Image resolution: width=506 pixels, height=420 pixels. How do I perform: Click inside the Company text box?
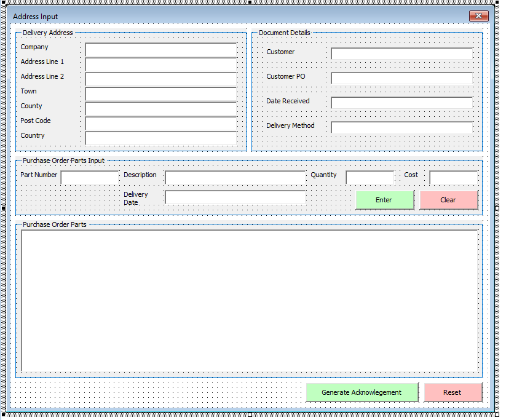point(160,50)
